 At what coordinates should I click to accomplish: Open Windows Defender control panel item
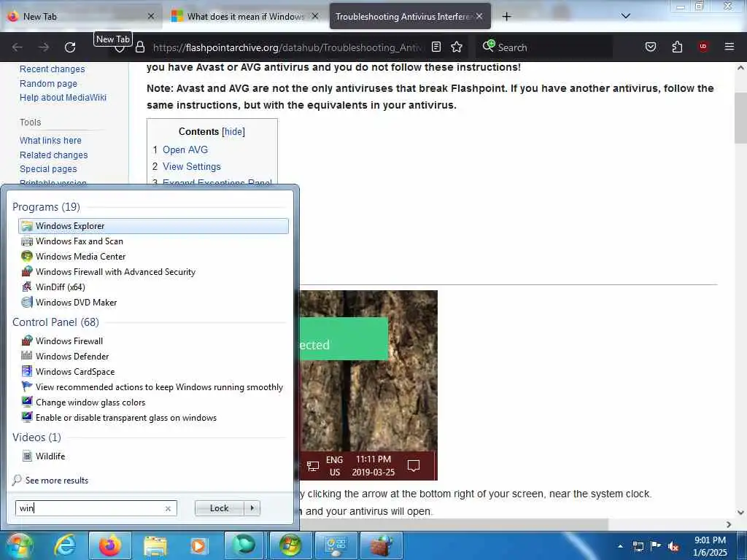(x=153, y=356)
